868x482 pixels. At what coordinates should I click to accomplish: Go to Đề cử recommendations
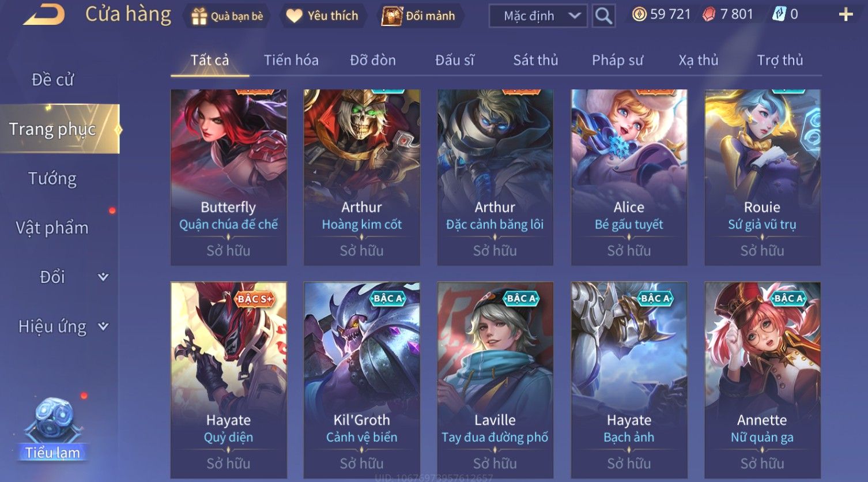click(x=52, y=80)
